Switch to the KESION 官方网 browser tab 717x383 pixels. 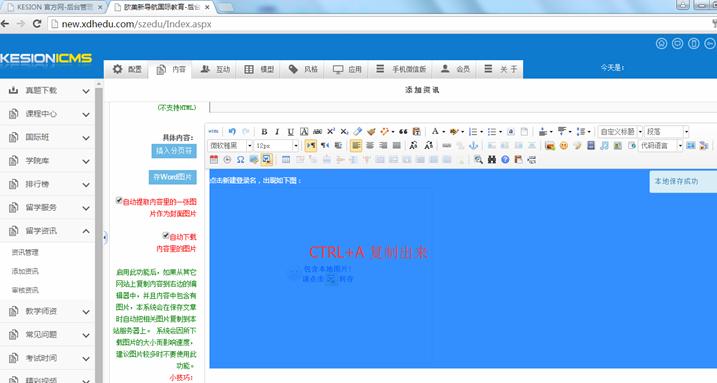54,7
